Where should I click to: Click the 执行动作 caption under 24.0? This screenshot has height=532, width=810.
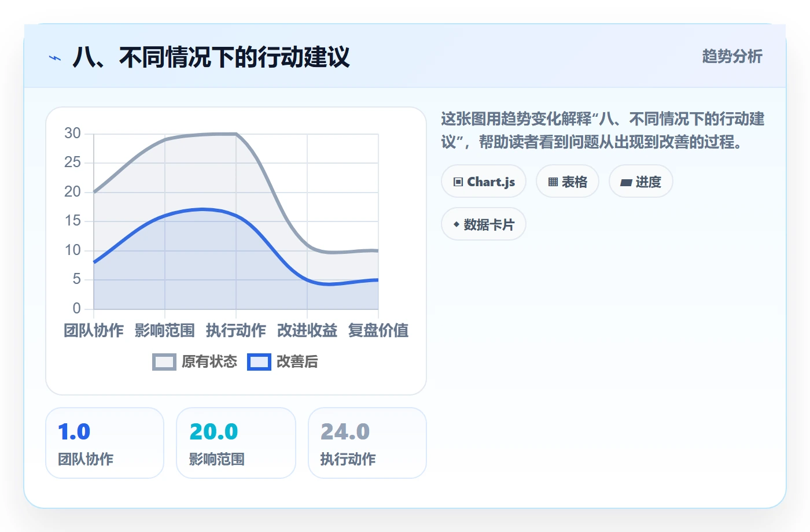[348, 459]
